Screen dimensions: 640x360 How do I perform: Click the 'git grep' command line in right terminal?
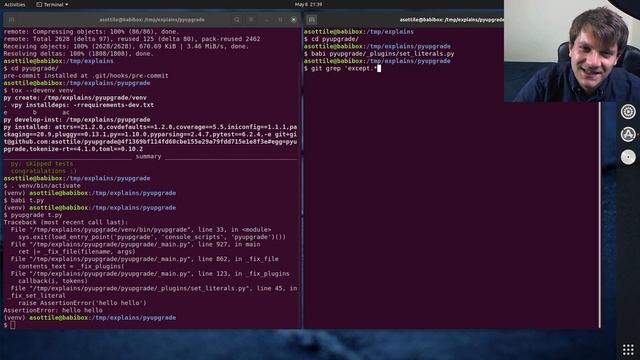click(342, 69)
